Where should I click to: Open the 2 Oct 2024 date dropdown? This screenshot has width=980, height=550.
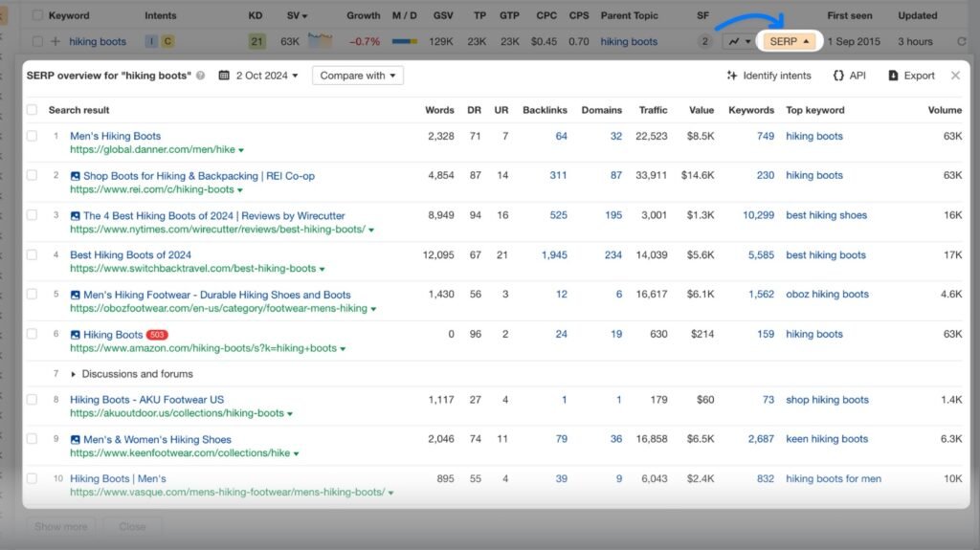click(x=267, y=76)
